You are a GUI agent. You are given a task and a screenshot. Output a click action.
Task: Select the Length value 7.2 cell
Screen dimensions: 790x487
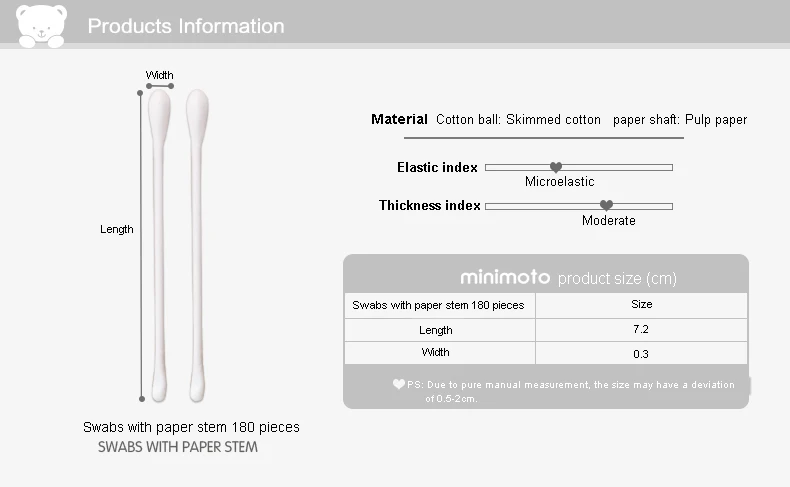(x=641, y=329)
